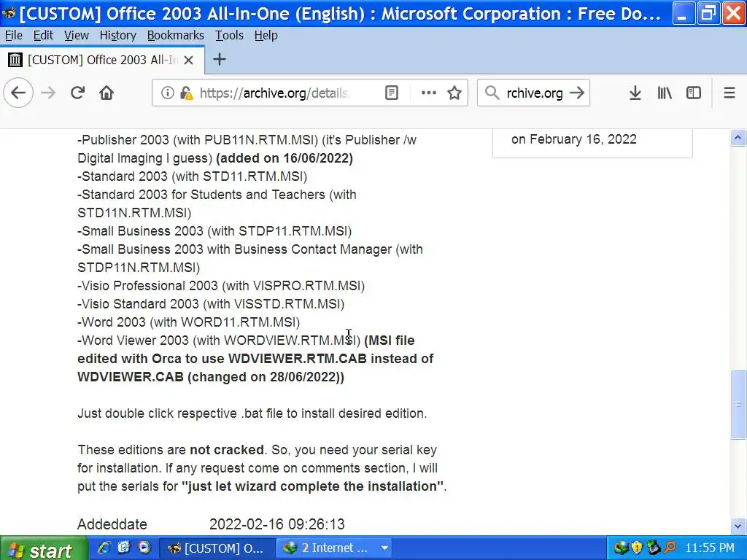747x560 pixels.
Task: View connection security lock warning
Action: pyautogui.click(x=186, y=93)
